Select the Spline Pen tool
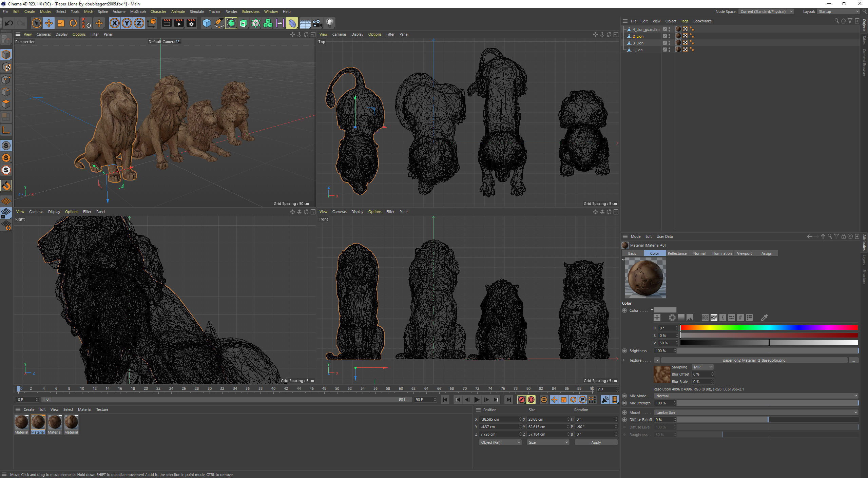The image size is (868, 478). [219, 23]
